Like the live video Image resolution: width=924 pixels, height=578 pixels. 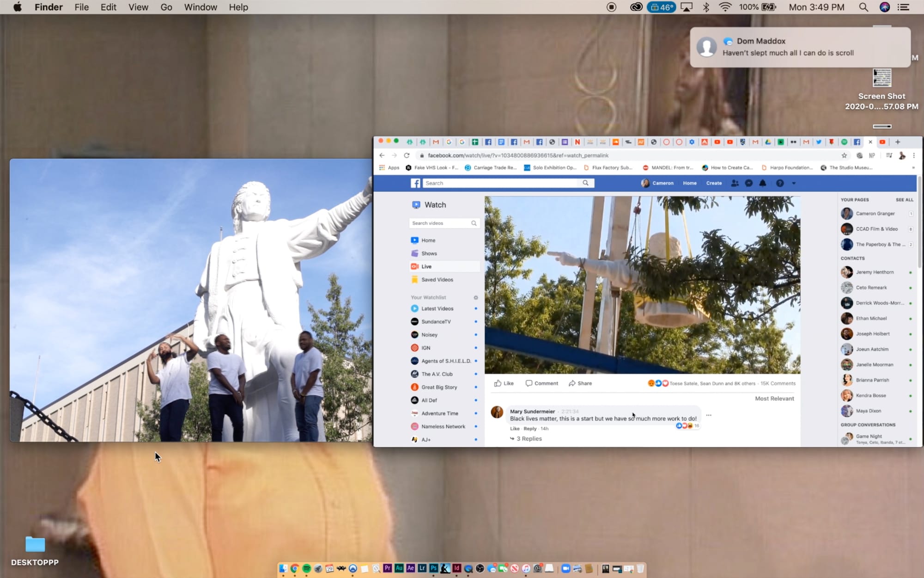pos(504,383)
